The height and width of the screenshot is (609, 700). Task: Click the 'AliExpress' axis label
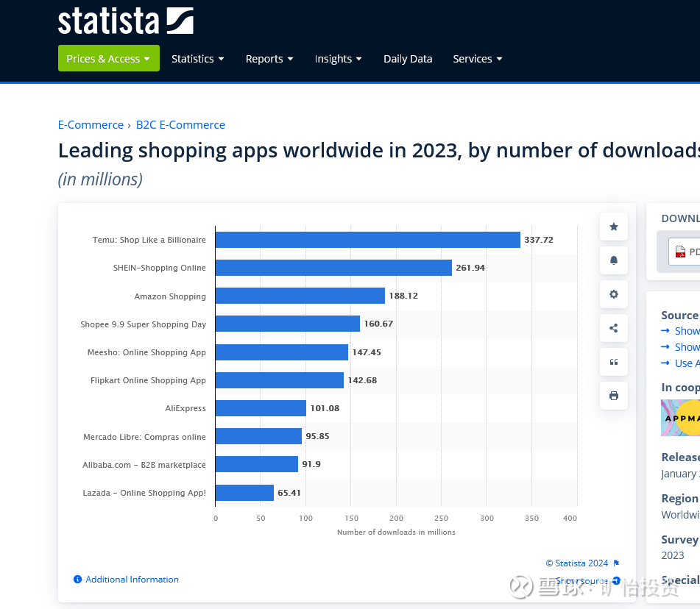(185, 408)
